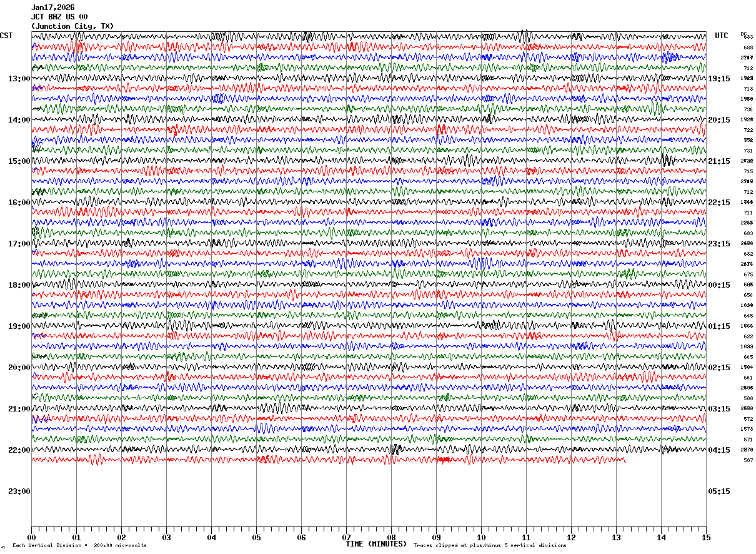Click the 01:15 UTC time label
Image resolution: width=756 pixels, height=554 pixels.
[x=719, y=326]
